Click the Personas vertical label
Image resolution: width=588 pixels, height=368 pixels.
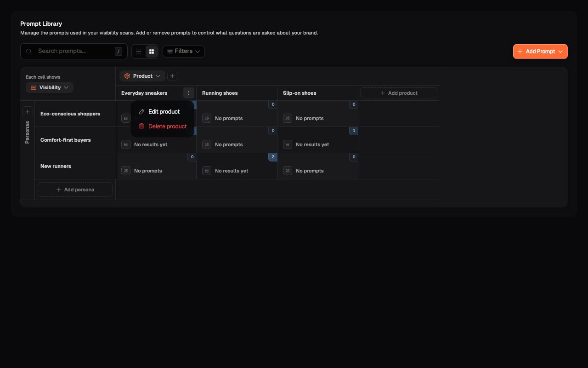coord(27,132)
